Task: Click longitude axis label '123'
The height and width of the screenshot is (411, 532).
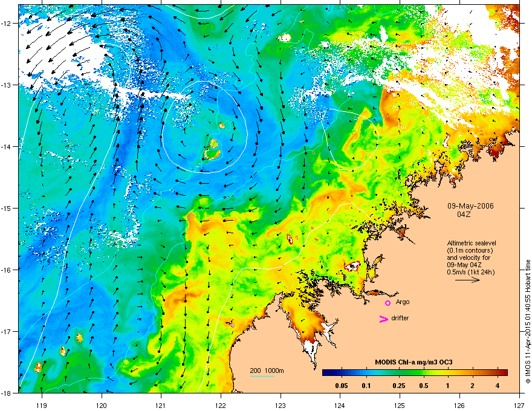Action: 281,405
